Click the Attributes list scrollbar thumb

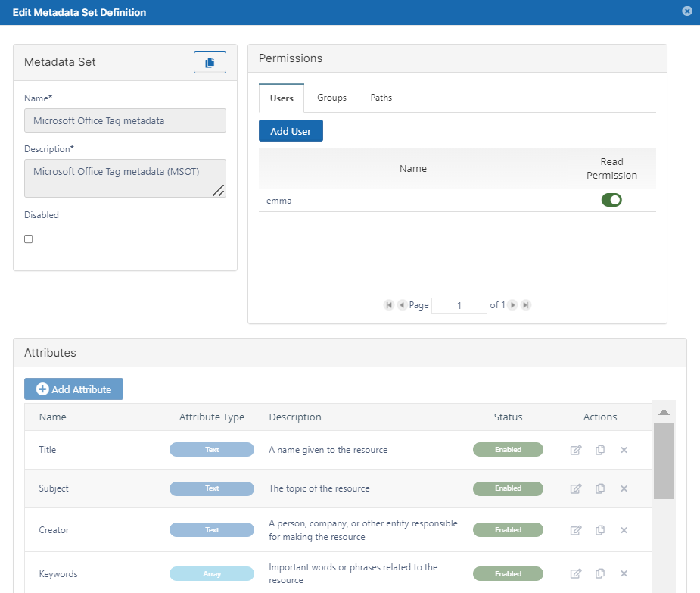coord(664,460)
